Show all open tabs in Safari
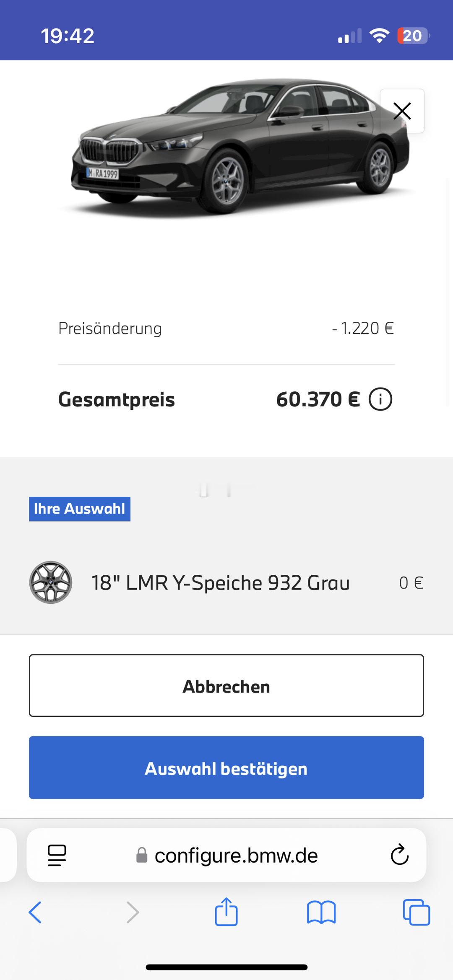Viewport: 453px width, 980px height. pyautogui.click(x=416, y=912)
